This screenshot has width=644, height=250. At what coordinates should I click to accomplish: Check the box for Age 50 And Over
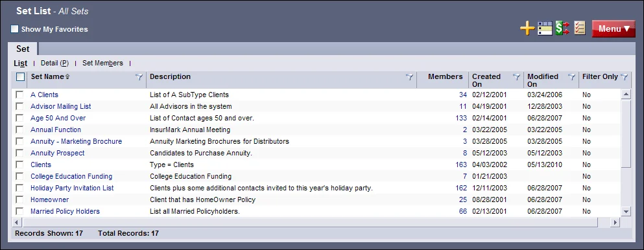point(19,118)
